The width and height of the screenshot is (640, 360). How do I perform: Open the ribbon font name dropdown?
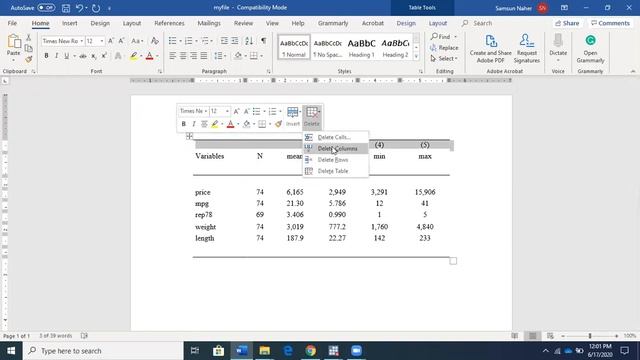tap(81, 41)
